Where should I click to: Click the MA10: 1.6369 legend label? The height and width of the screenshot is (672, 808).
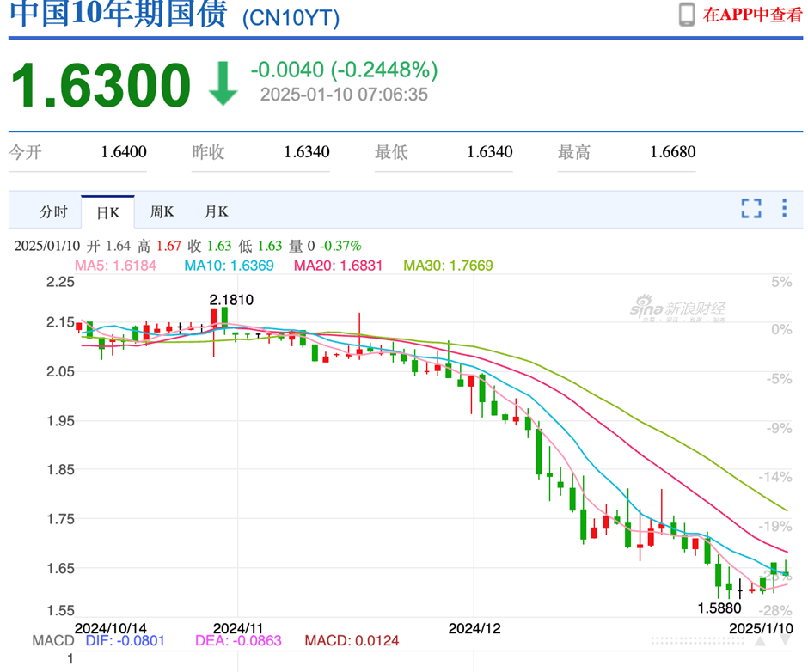229,266
